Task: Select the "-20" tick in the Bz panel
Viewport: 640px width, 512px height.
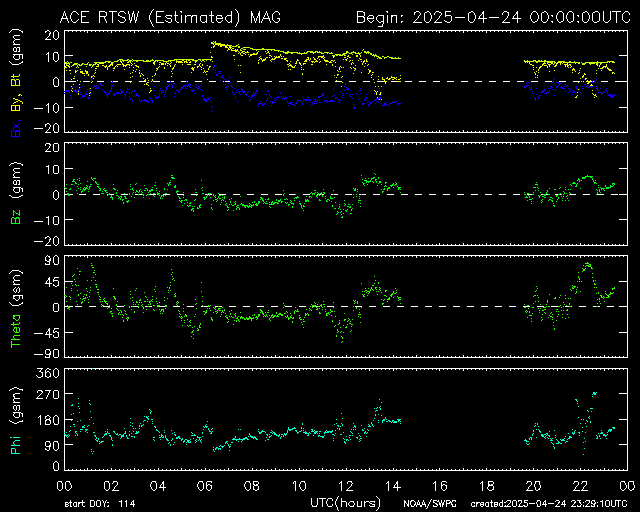Action: [47, 241]
